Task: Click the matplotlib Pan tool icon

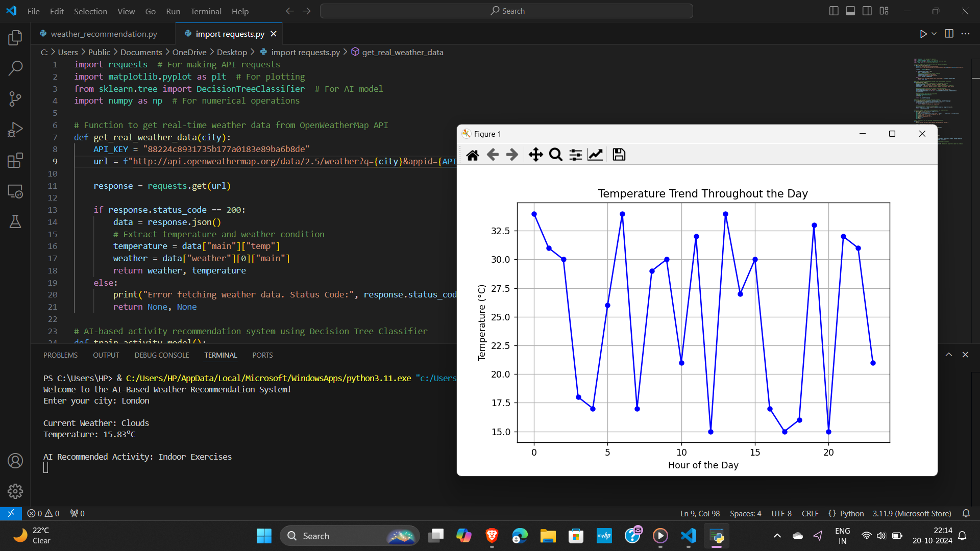Action: [535, 155]
